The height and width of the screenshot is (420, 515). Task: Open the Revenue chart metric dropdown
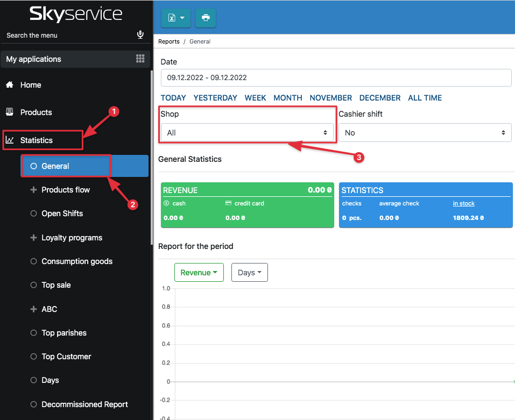(x=199, y=273)
